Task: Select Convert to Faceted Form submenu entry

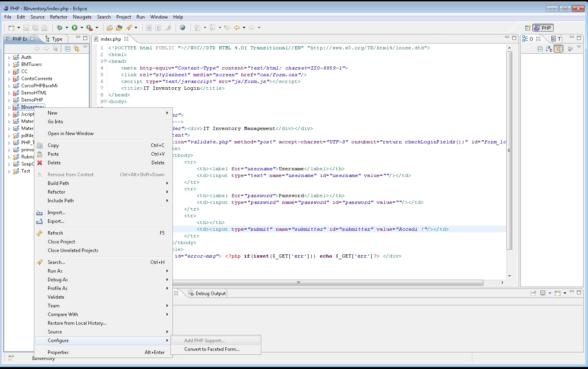Action: [212, 349]
